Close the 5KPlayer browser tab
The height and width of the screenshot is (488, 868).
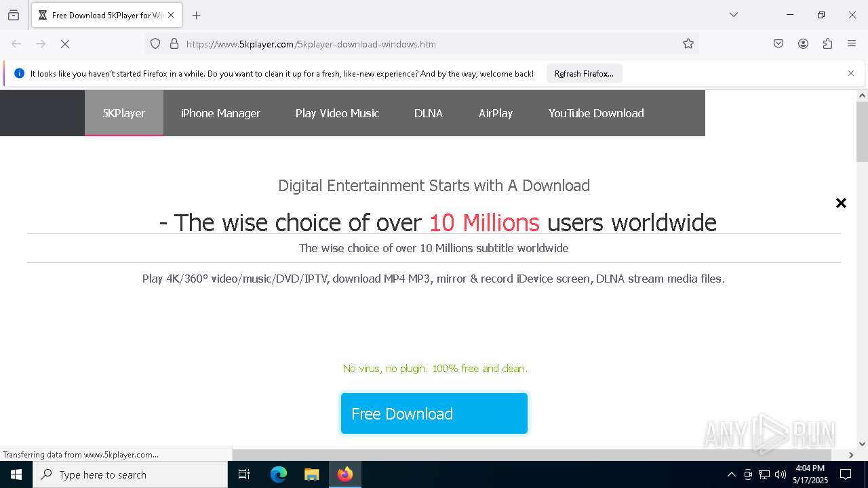[171, 15]
